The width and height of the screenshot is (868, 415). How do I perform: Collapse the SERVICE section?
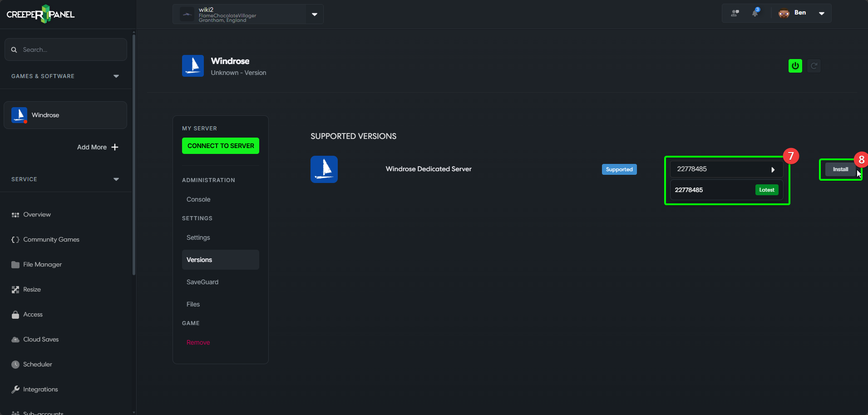click(116, 179)
